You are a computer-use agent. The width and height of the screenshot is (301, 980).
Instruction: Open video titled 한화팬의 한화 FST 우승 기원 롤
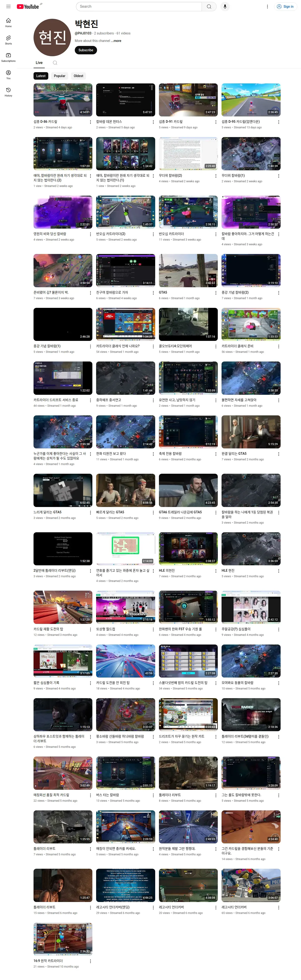click(x=180, y=629)
